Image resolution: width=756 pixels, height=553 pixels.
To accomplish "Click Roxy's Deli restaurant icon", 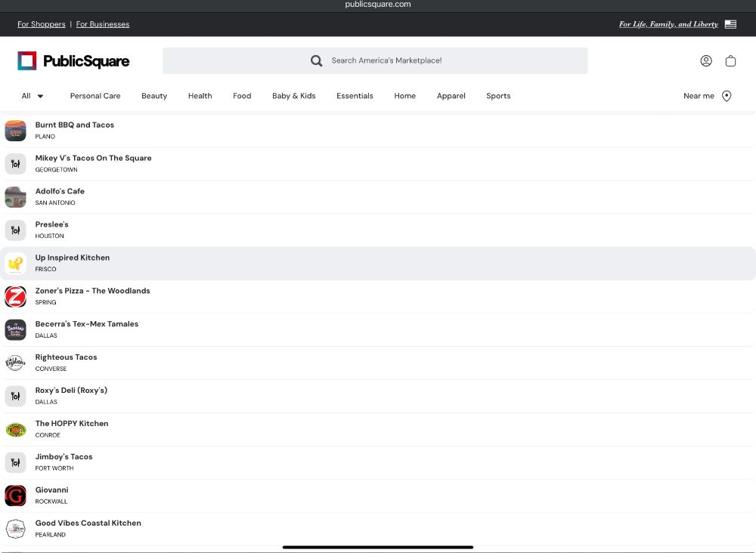I will pos(15,396).
